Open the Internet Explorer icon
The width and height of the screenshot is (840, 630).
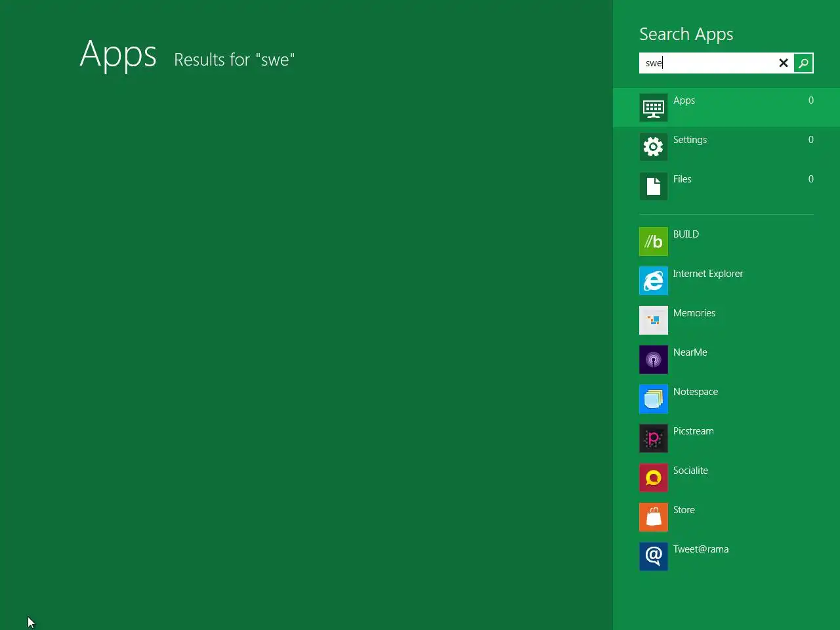pos(654,281)
